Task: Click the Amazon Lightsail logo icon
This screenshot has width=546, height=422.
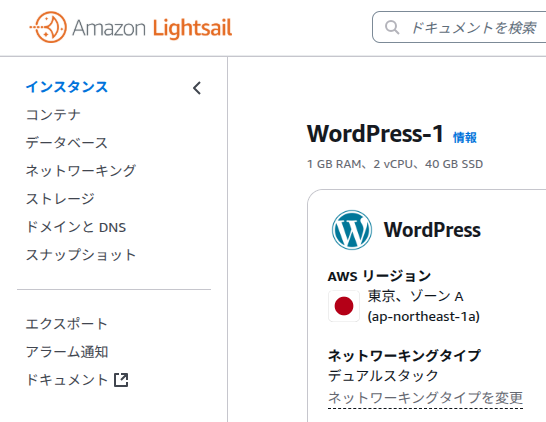Action: tap(48, 27)
